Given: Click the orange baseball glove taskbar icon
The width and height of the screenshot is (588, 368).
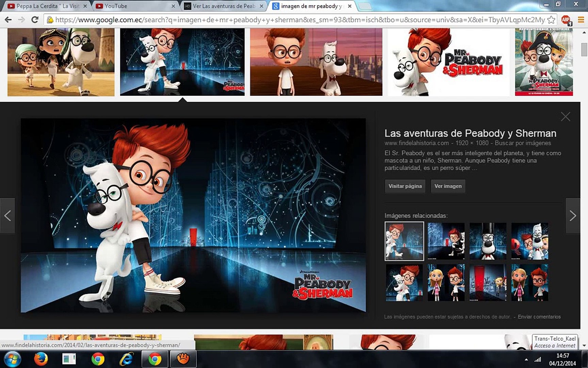Looking at the screenshot, I should pos(183,359).
